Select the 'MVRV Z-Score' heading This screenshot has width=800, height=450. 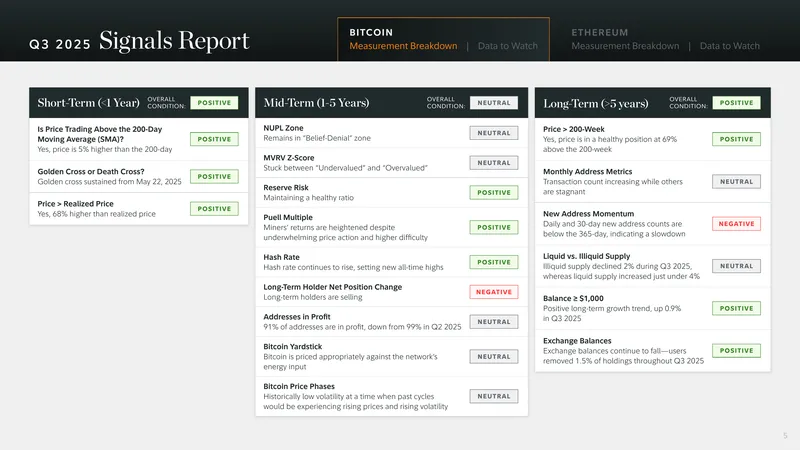tap(289, 158)
